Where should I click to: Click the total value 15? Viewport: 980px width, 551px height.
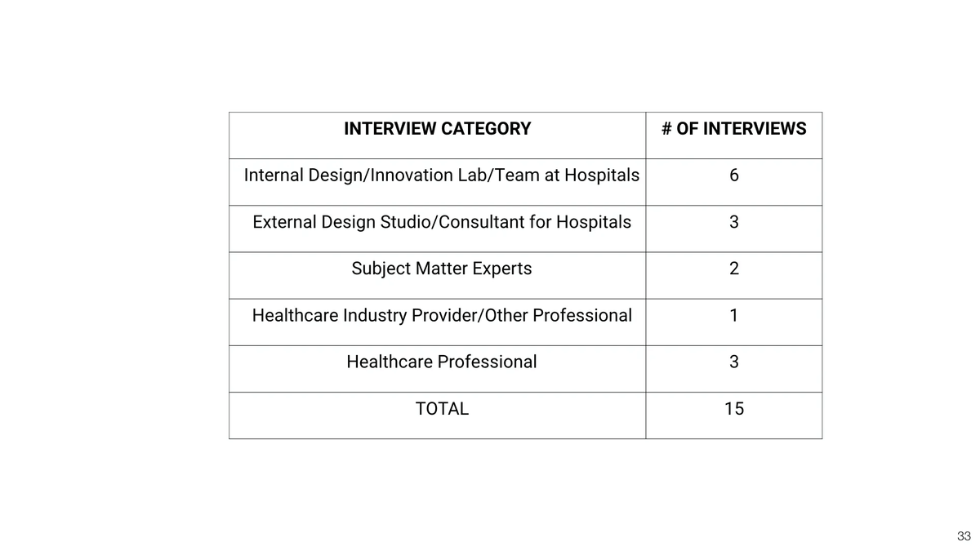(x=734, y=408)
